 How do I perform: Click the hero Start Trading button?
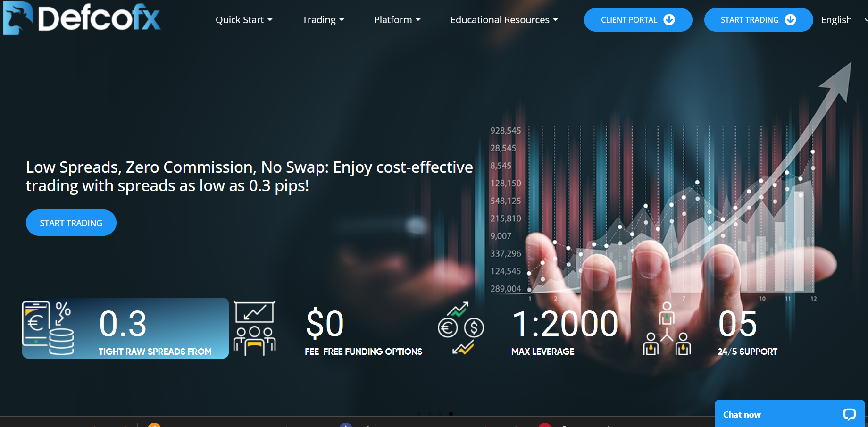(71, 223)
